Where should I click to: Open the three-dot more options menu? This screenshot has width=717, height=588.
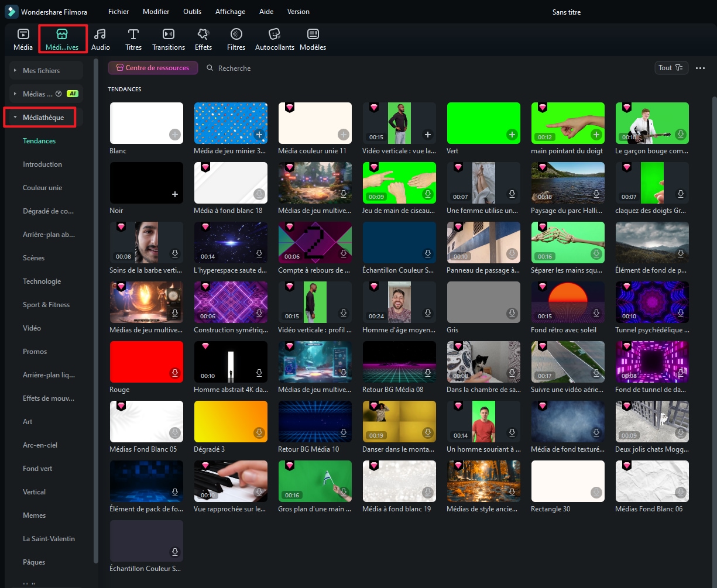(x=700, y=68)
